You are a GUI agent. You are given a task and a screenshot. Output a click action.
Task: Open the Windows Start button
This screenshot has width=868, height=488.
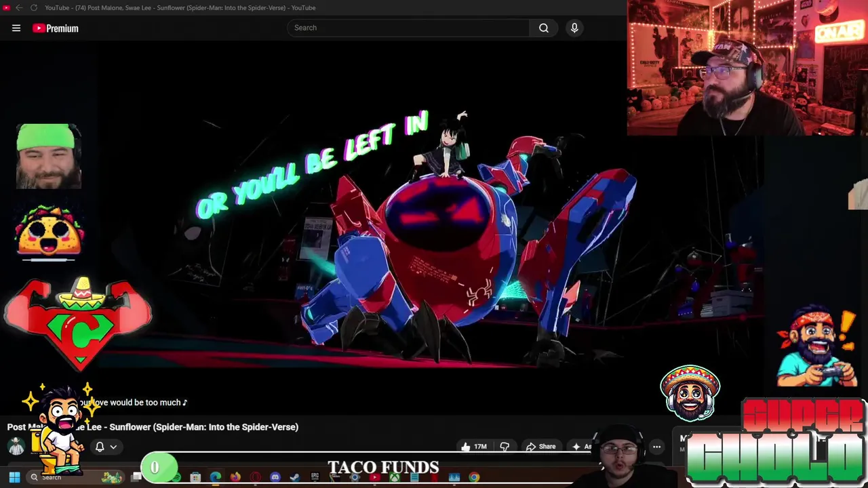(x=14, y=478)
